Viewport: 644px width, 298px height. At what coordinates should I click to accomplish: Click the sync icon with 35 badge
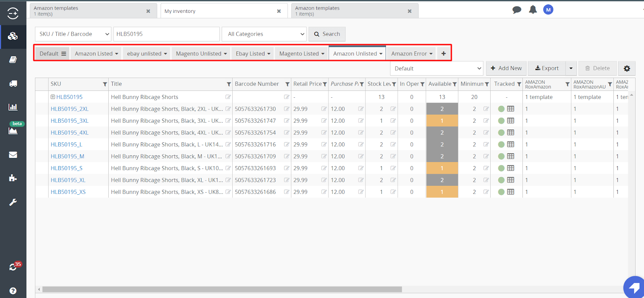click(14, 267)
